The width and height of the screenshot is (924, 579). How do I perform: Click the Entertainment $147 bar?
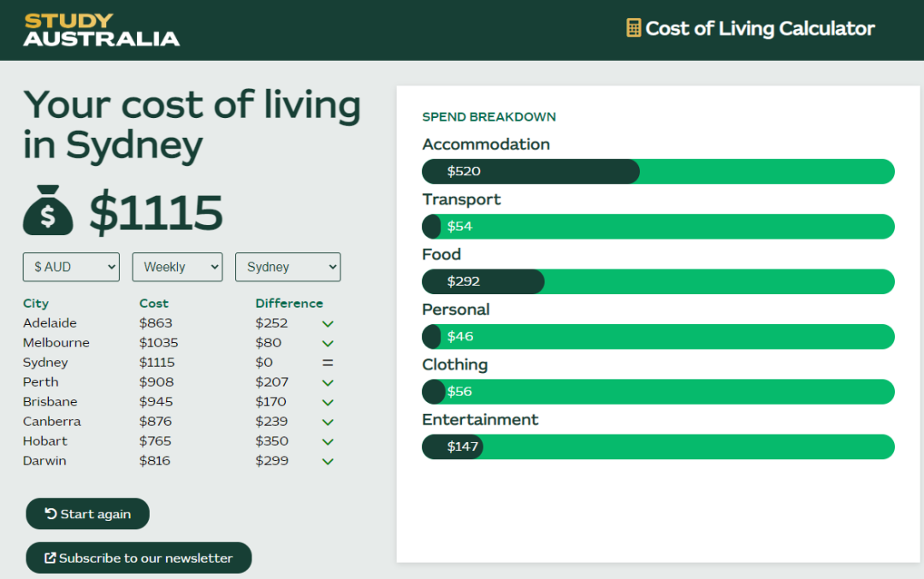coord(453,446)
